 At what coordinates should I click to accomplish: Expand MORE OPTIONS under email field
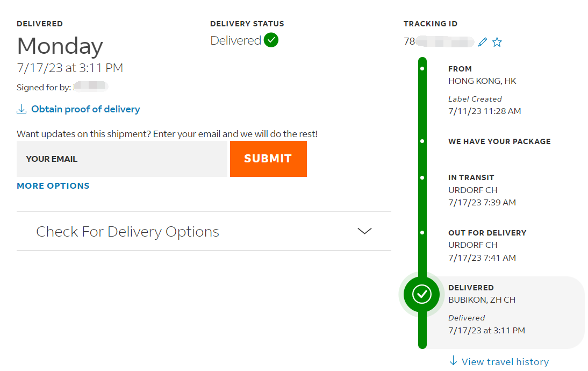pos(53,185)
